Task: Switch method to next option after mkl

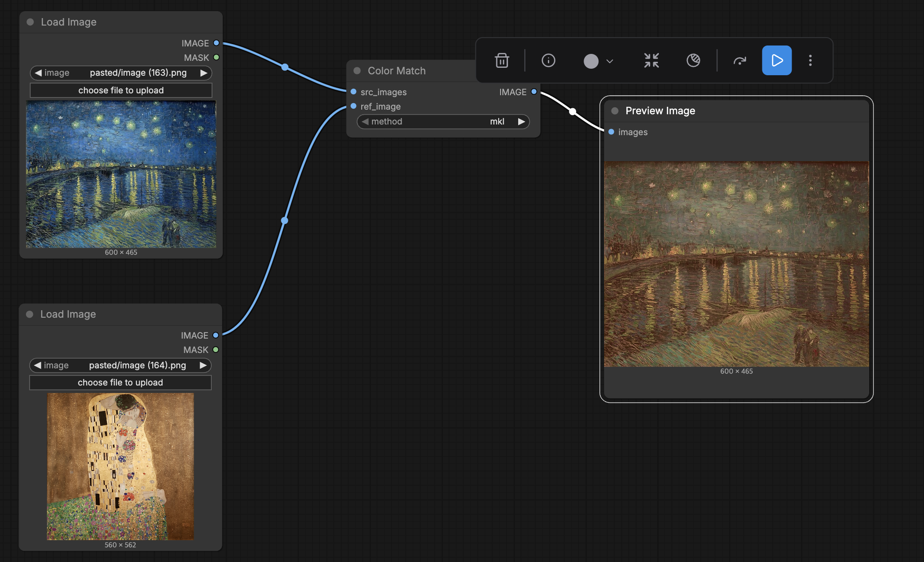Action: click(x=521, y=121)
